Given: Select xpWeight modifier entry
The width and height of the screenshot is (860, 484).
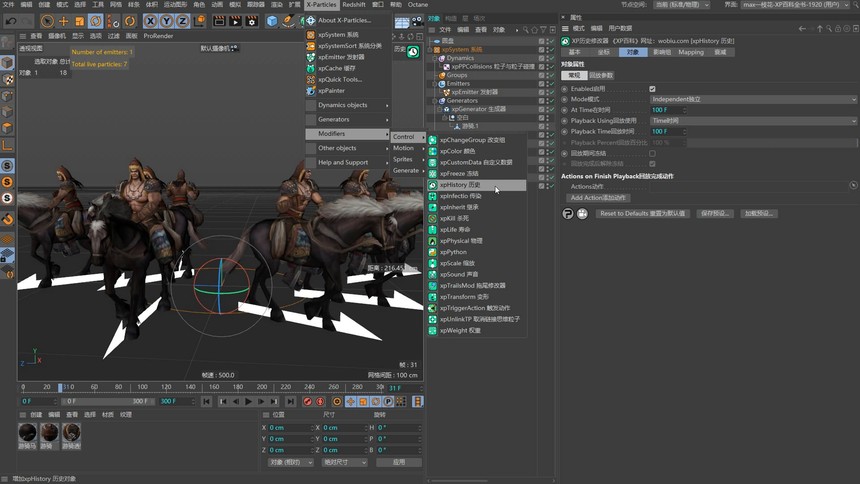Looking at the screenshot, I should pyautogui.click(x=477, y=331).
